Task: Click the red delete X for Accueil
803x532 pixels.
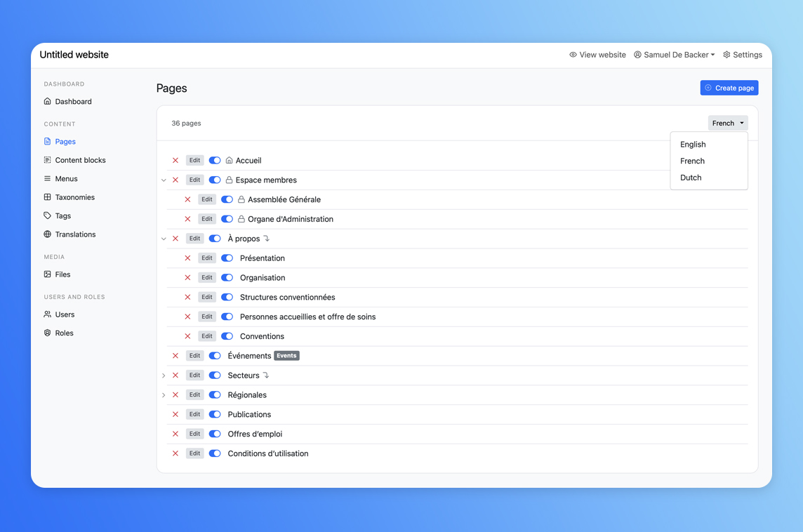Action: [175, 161]
